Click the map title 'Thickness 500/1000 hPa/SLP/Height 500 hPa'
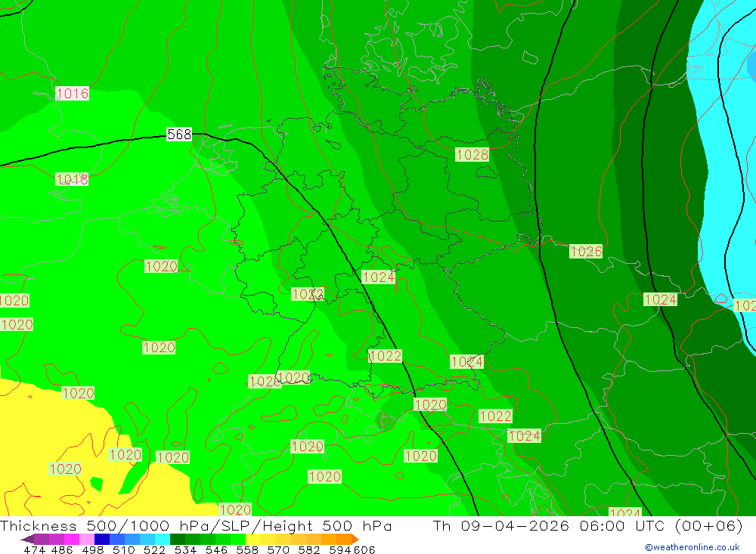The image size is (756, 554). (x=196, y=525)
